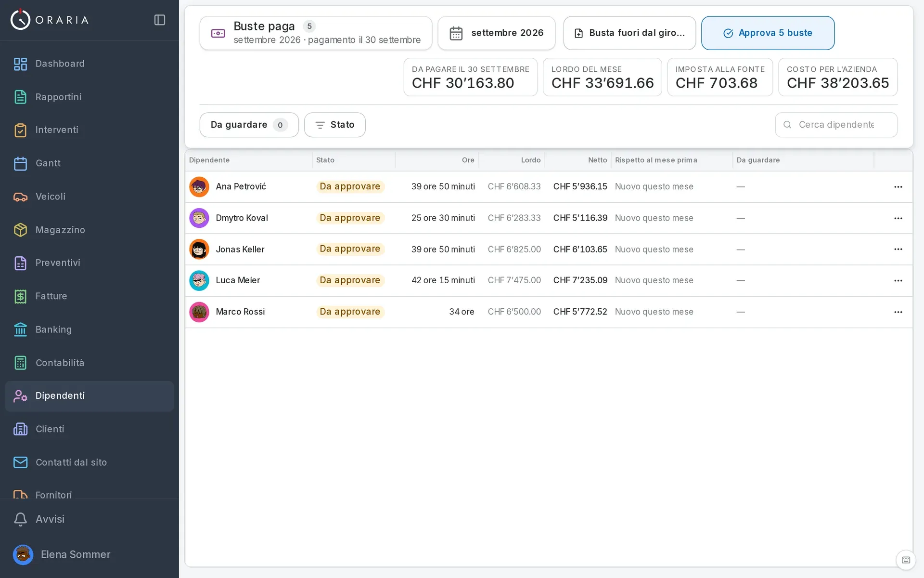This screenshot has height=578, width=924.
Task: Click the Preventivi document icon
Action: [x=20, y=263]
